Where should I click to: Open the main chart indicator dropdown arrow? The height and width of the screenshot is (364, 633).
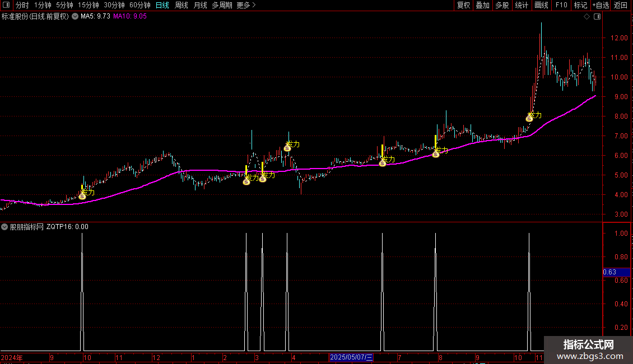[x=75, y=17]
